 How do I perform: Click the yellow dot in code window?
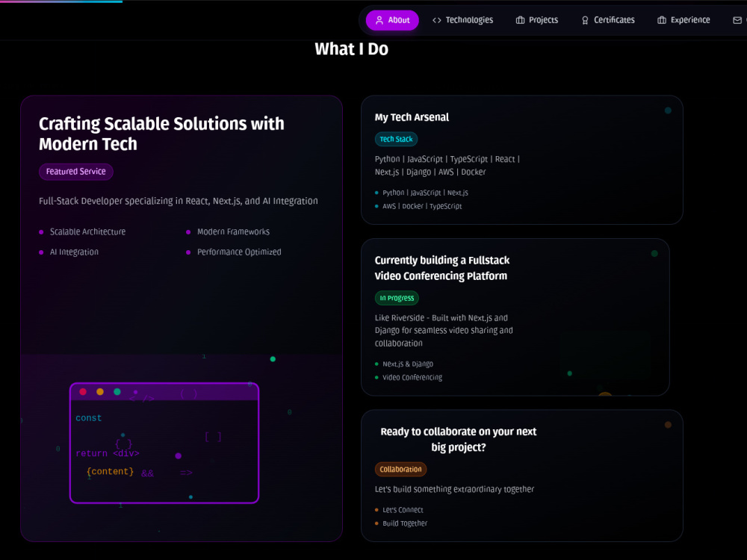click(x=100, y=391)
